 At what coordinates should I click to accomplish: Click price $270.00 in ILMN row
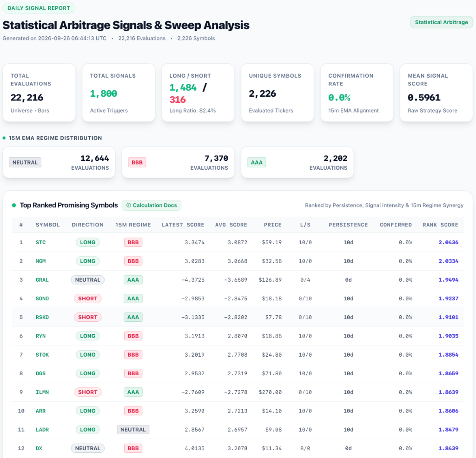pos(270,392)
